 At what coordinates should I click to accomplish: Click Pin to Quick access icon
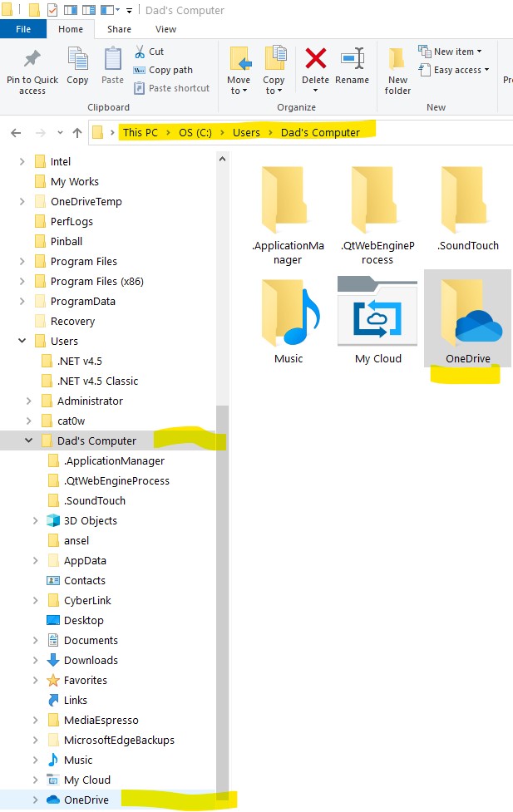point(32,58)
